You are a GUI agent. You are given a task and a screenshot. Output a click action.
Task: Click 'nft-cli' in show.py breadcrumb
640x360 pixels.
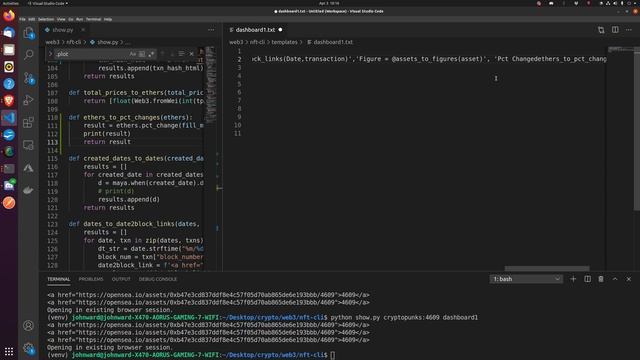coord(73,42)
